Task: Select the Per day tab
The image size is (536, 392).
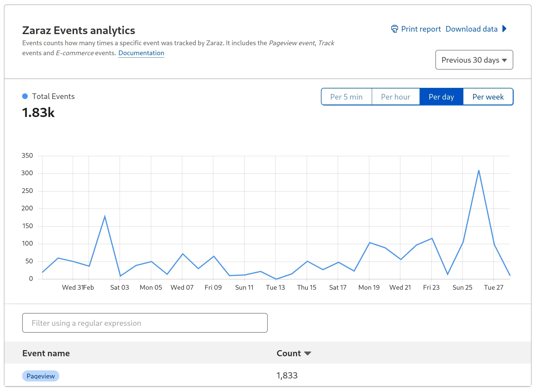Action: point(441,96)
